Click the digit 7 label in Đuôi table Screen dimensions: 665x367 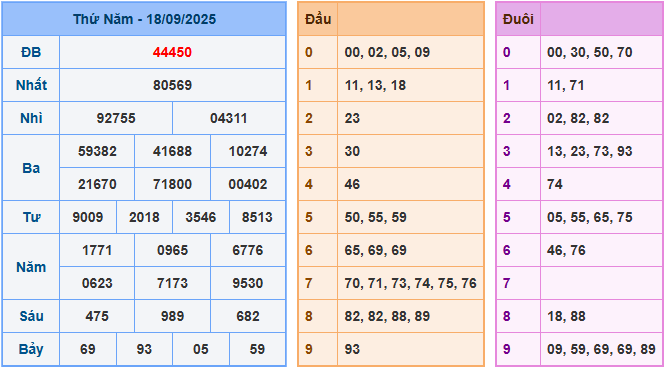[x=506, y=283]
